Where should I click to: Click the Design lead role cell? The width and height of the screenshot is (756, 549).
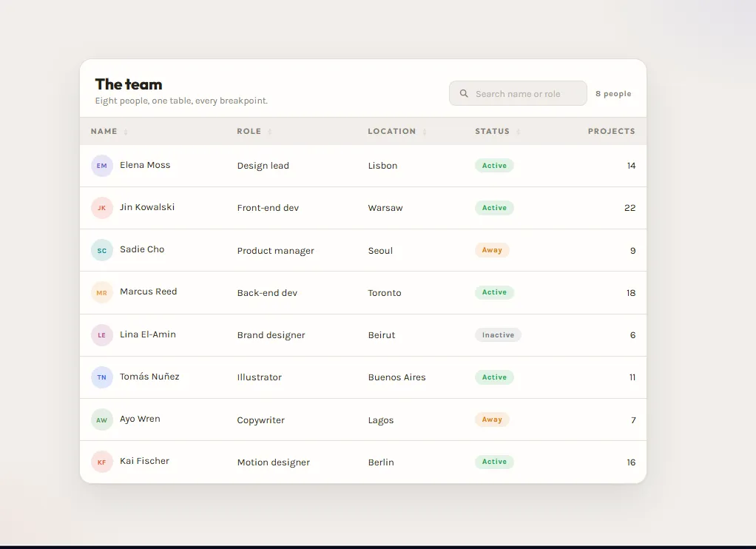263,166
